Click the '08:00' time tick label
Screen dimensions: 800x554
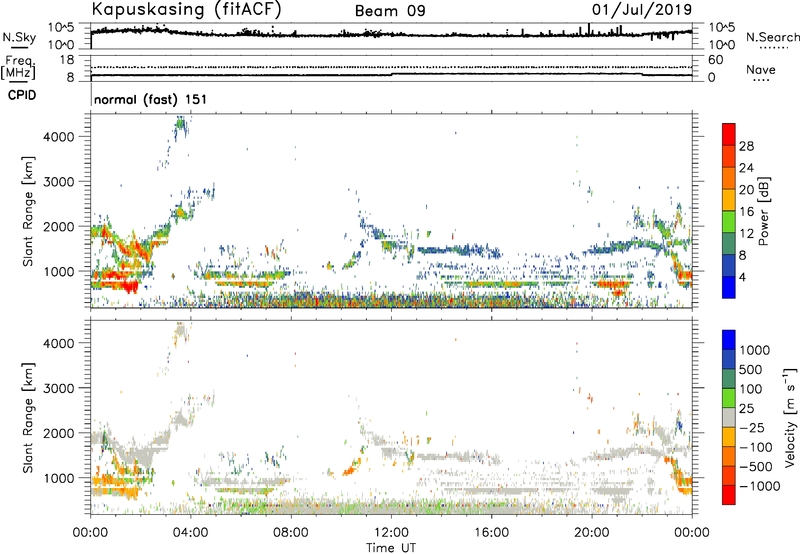291,533
